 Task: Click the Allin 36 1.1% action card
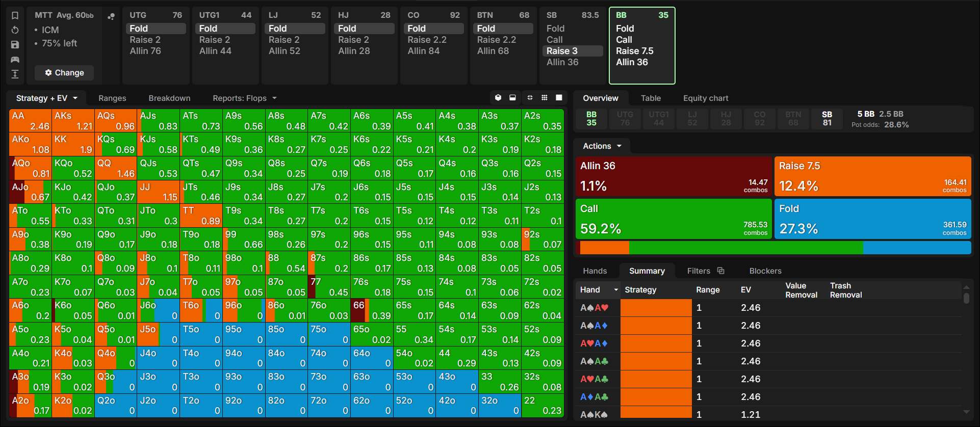(674, 176)
